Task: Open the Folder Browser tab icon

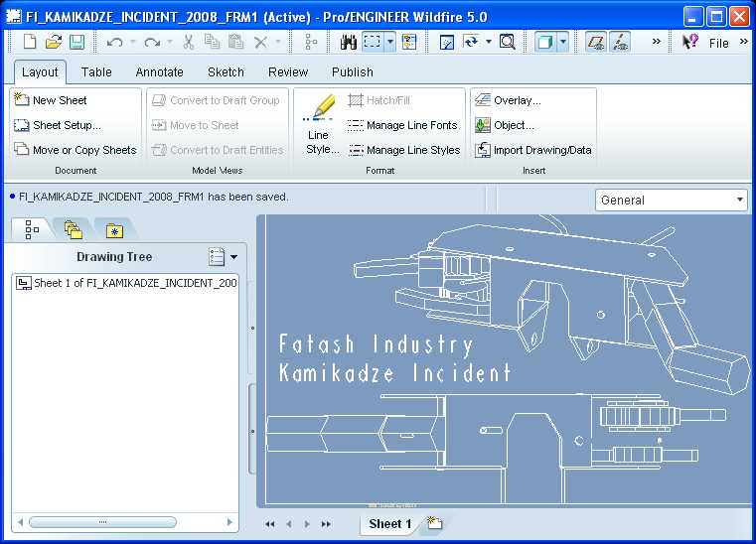Action: pos(73,229)
